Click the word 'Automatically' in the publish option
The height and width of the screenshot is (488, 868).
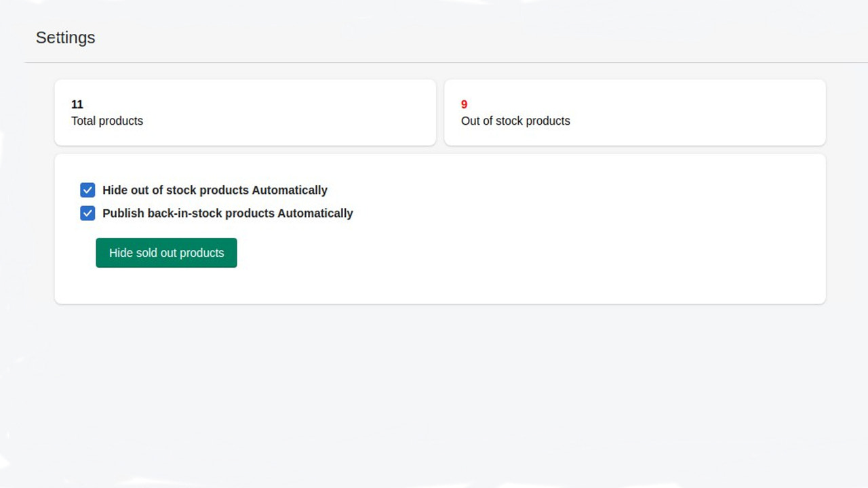tap(315, 213)
